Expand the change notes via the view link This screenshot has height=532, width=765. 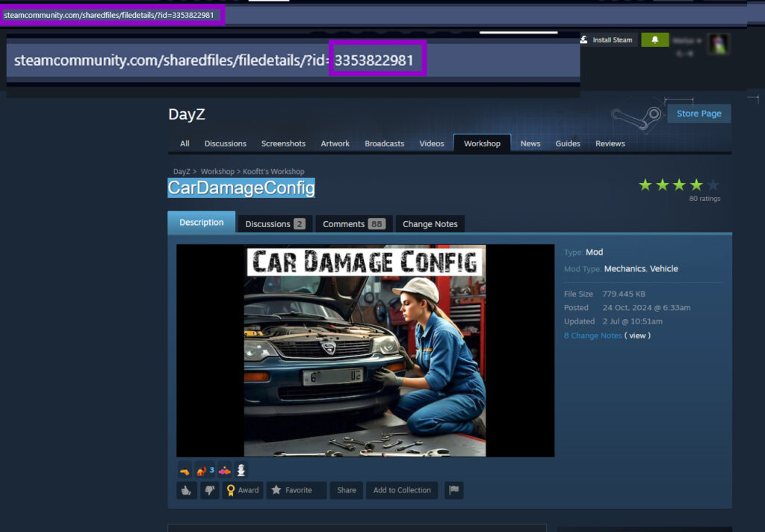637,335
